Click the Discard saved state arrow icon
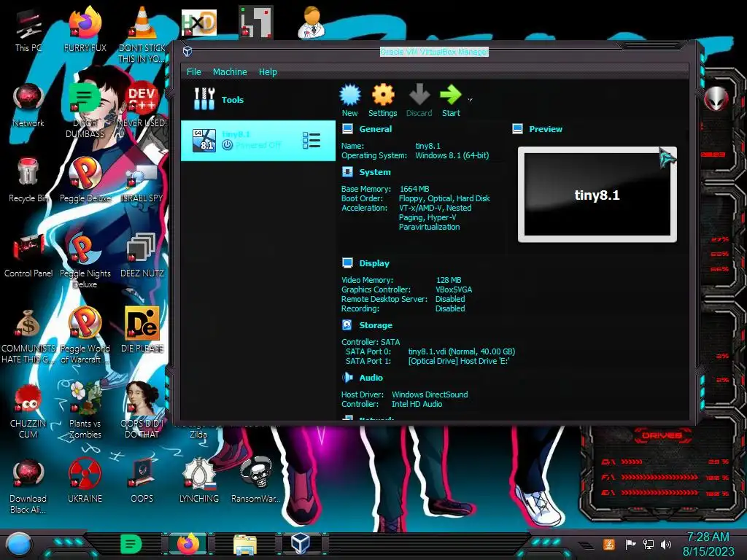747x560 pixels. pos(419,95)
